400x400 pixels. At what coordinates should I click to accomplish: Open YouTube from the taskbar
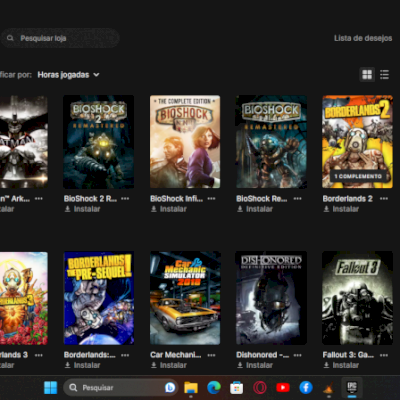(x=283, y=388)
